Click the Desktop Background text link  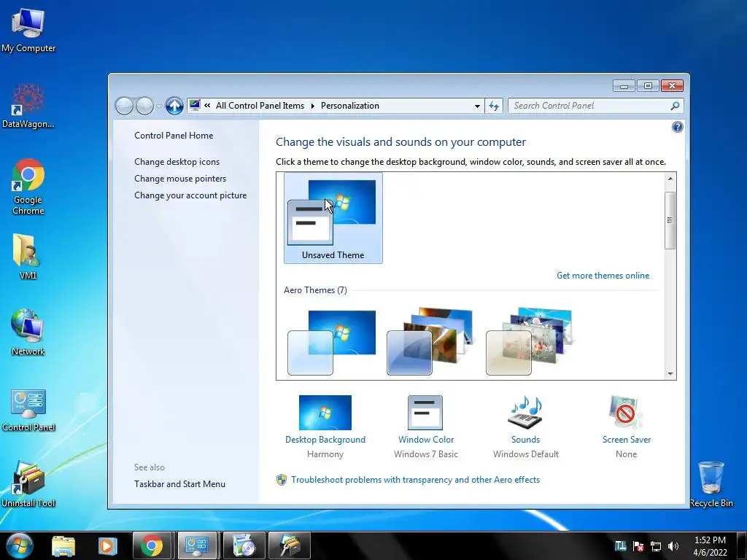click(x=325, y=440)
